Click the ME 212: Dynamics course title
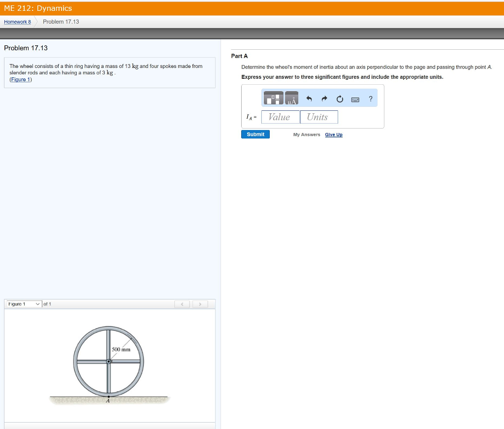504x429 pixels. [x=38, y=8]
